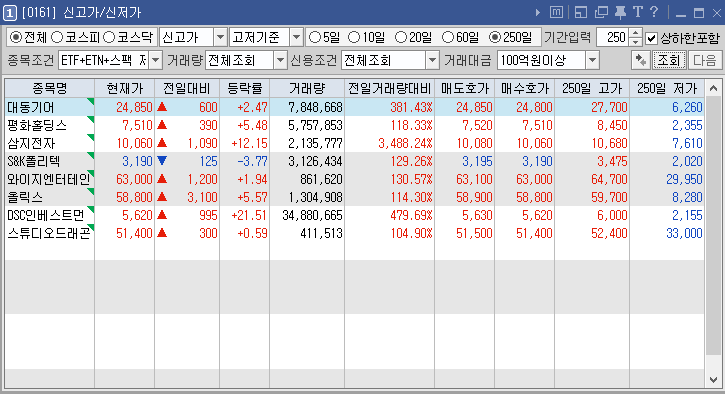Select the 코스피 radio button

click(x=57, y=37)
